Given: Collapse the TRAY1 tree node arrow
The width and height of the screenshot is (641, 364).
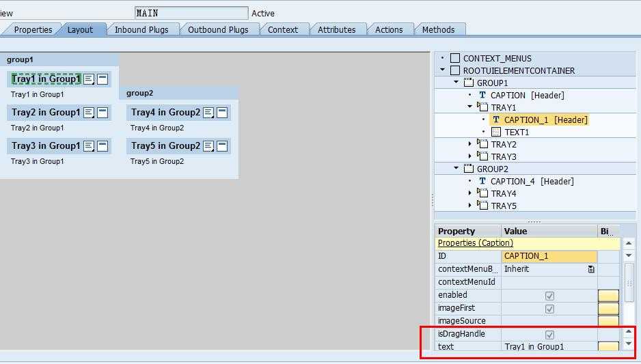Looking at the screenshot, I should (x=469, y=107).
